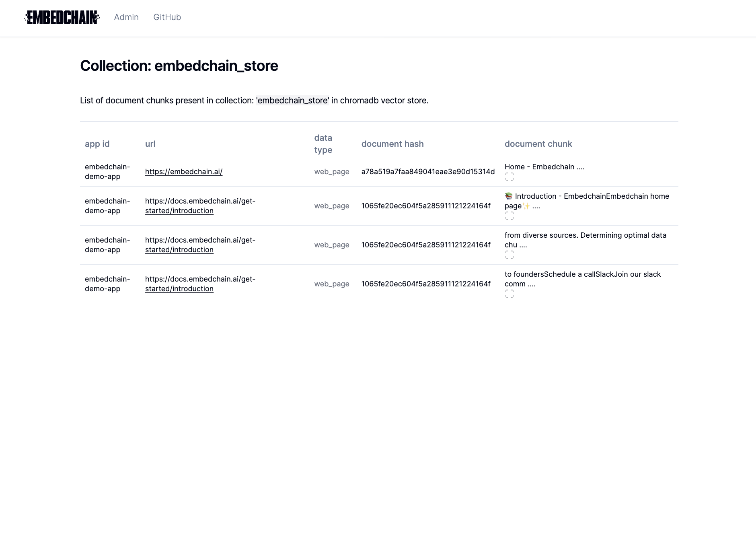The width and height of the screenshot is (756, 541).
Task: Click web_page in '📚 Introduction' row
Action: [332, 206]
